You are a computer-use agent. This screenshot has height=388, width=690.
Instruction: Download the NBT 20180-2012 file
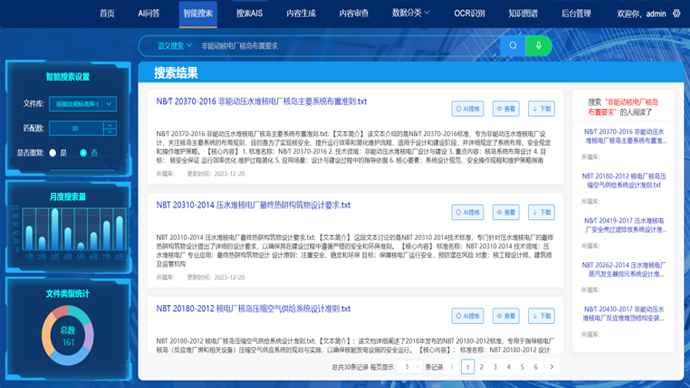[x=541, y=316]
